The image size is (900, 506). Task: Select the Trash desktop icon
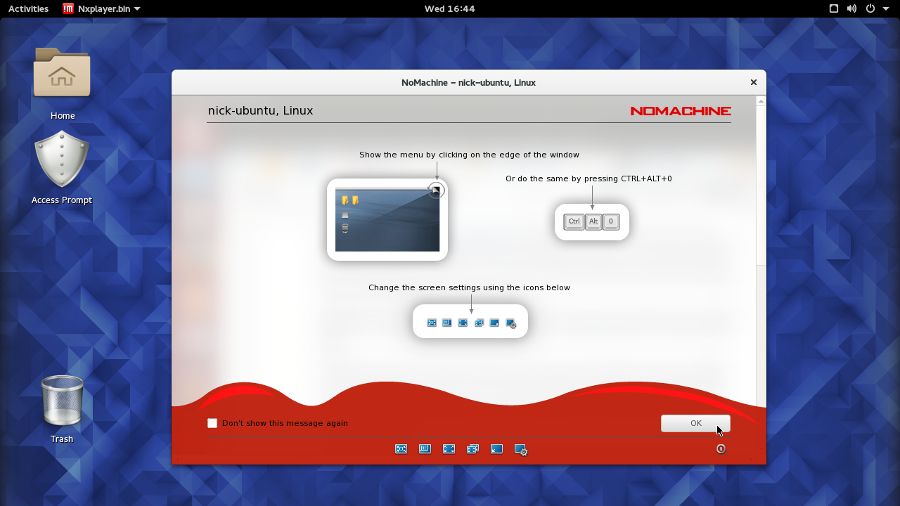(62, 400)
